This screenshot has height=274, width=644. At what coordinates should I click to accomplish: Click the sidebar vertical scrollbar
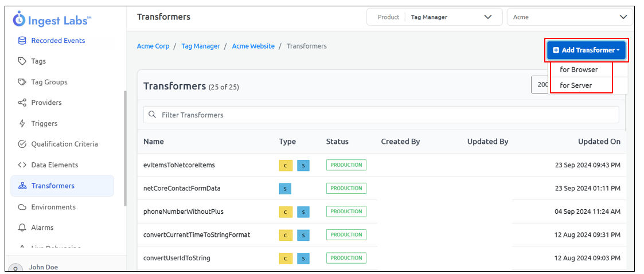(125, 149)
